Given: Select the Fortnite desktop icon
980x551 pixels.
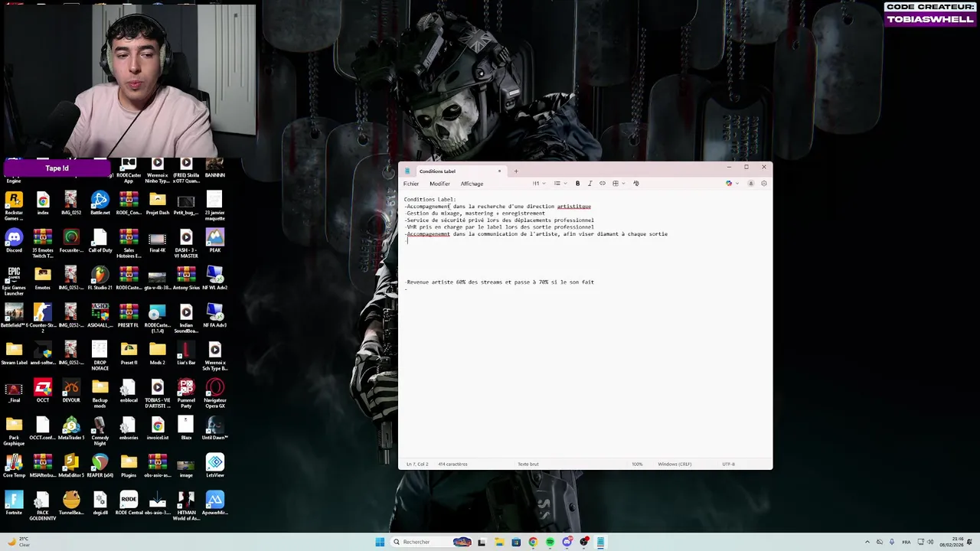Looking at the screenshot, I should 14,504.
